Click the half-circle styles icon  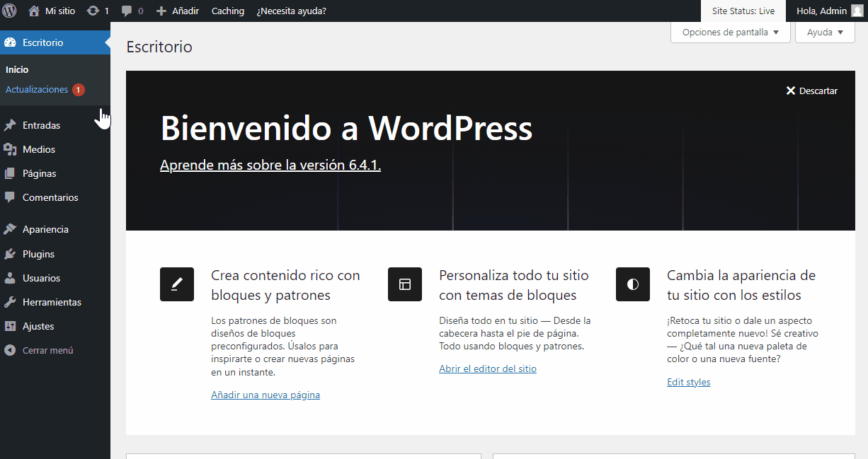(x=633, y=284)
